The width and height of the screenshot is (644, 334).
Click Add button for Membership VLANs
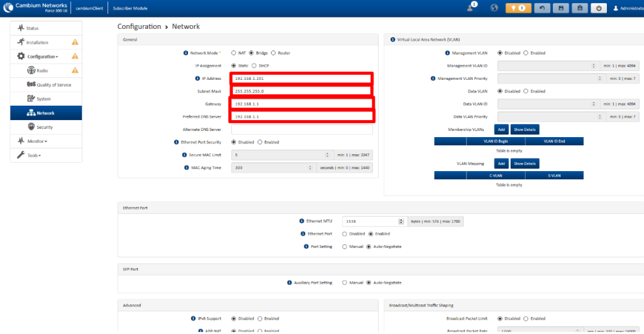(501, 129)
